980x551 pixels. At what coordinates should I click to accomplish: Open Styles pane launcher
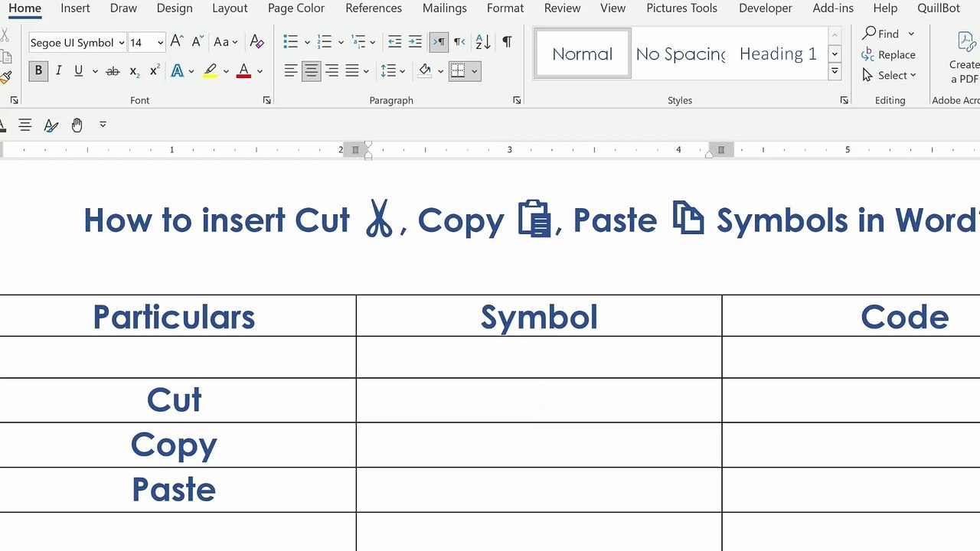click(844, 100)
